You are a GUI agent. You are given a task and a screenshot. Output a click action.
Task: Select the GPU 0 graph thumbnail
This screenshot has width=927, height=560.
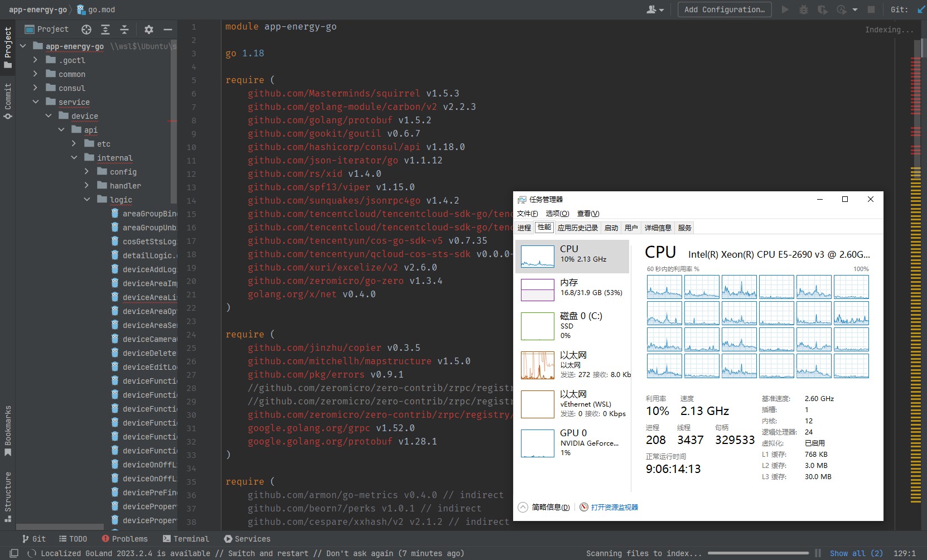537,443
